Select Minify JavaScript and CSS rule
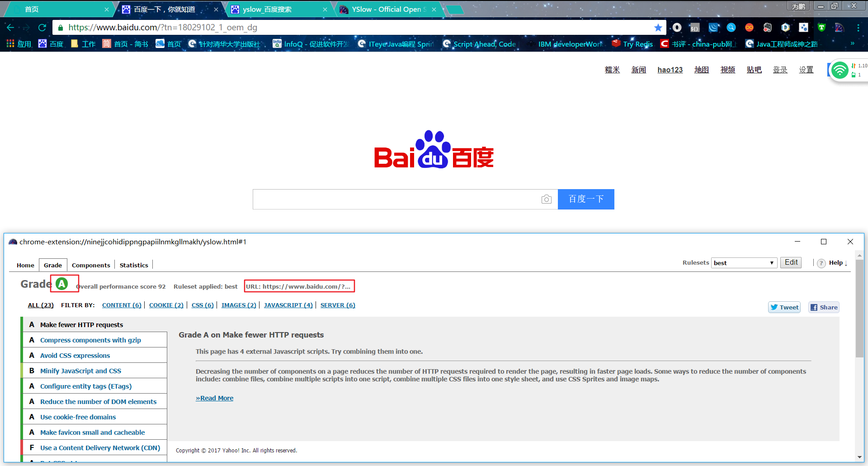The width and height of the screenshot is (868, 466). [x=94, y=371]
